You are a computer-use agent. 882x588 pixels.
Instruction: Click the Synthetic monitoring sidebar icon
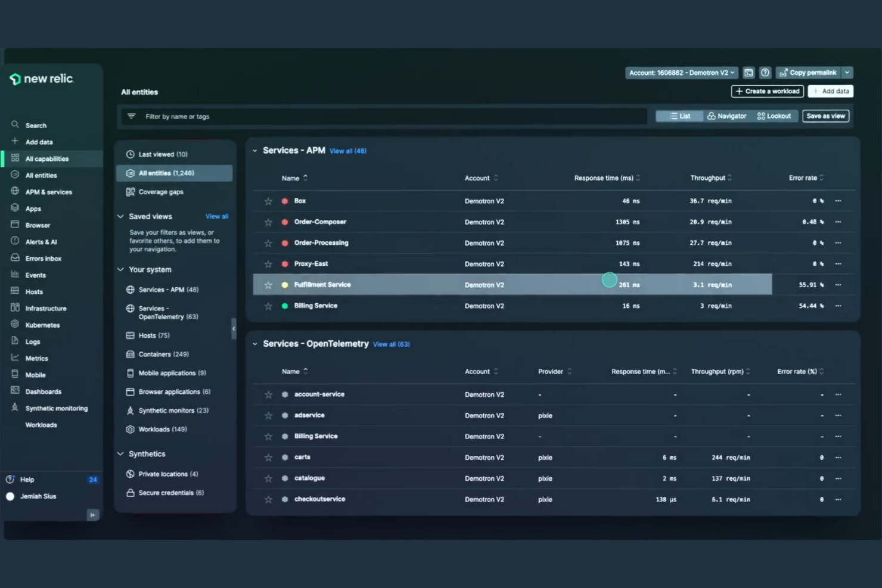pos(15,408)
